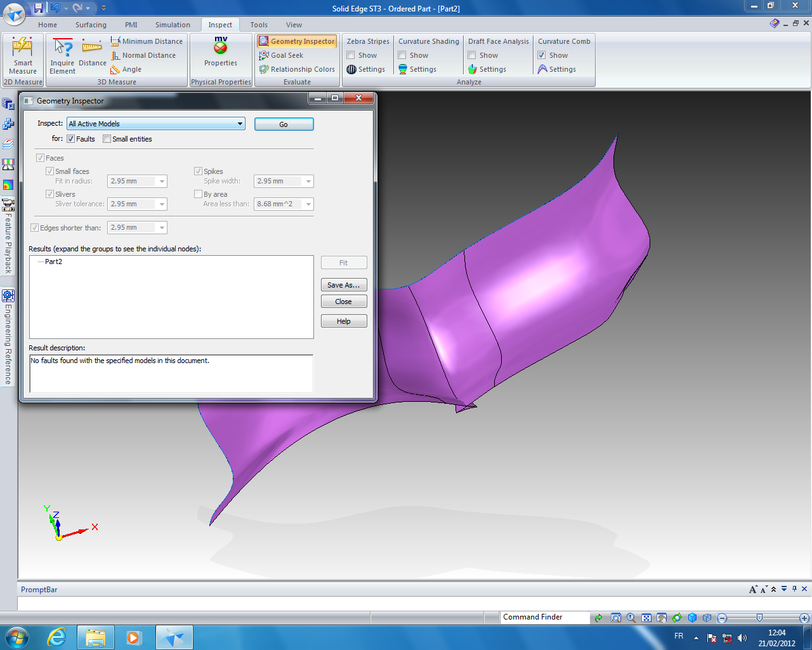Switch to the Simulation ribbon tab
Screen dimensions: 812x650
[173, 25]
